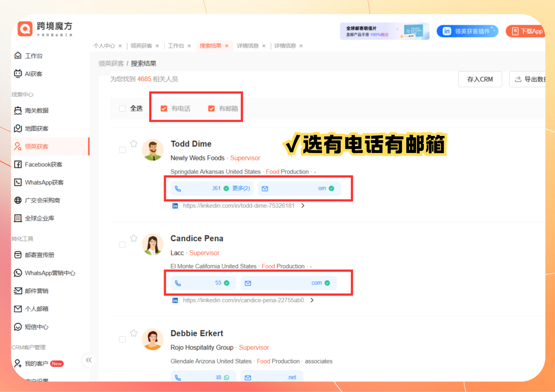
Task: Open Facebook获客 in the sidebar
Action: point(43,164)
